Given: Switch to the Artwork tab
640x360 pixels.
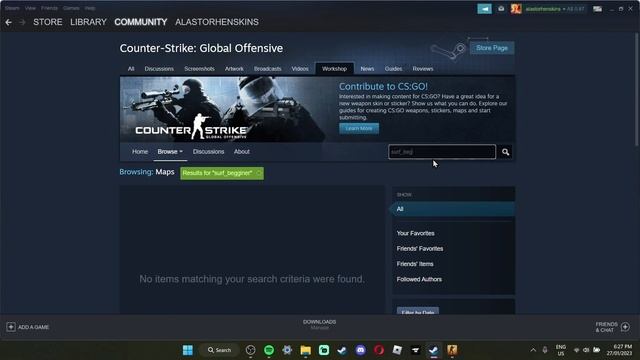Looking at the screenshot, I should [x=234, y=69].
